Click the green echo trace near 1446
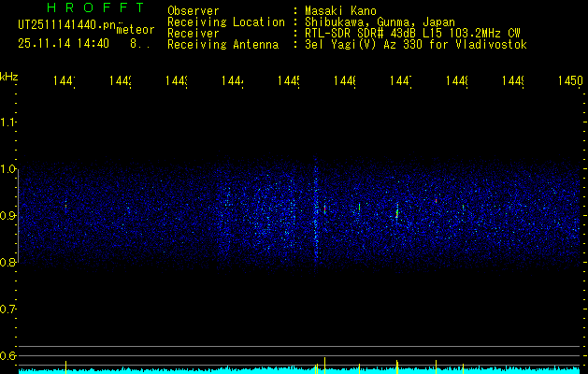The width and height of the screenshot is (588, 374). click(359, 207)
